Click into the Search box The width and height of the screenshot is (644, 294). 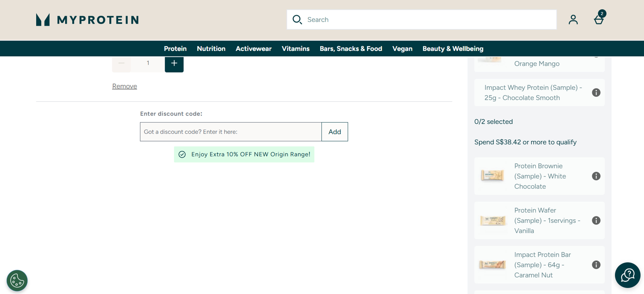pos(425,19)
